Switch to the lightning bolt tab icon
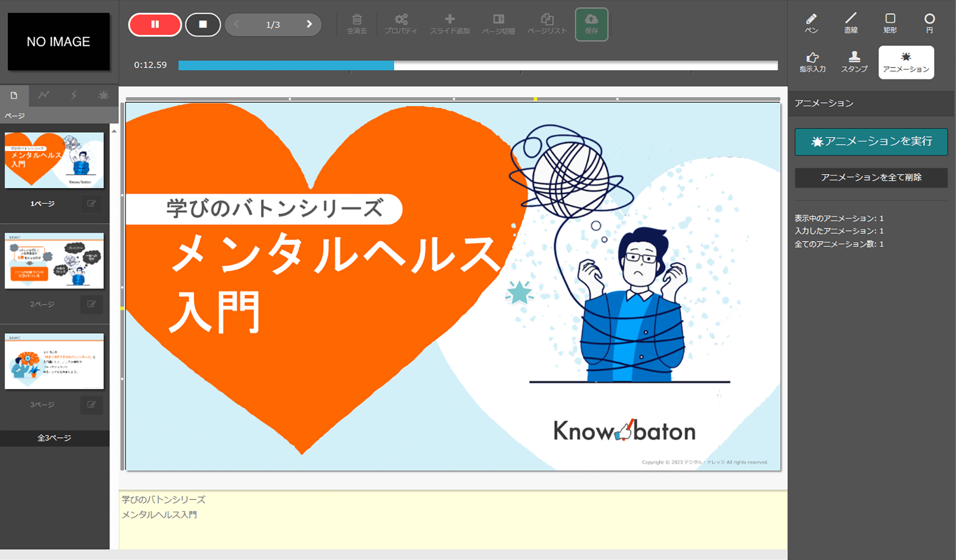Image resolution: width=956 pixels, height=560 pixels. pos(74,96)
